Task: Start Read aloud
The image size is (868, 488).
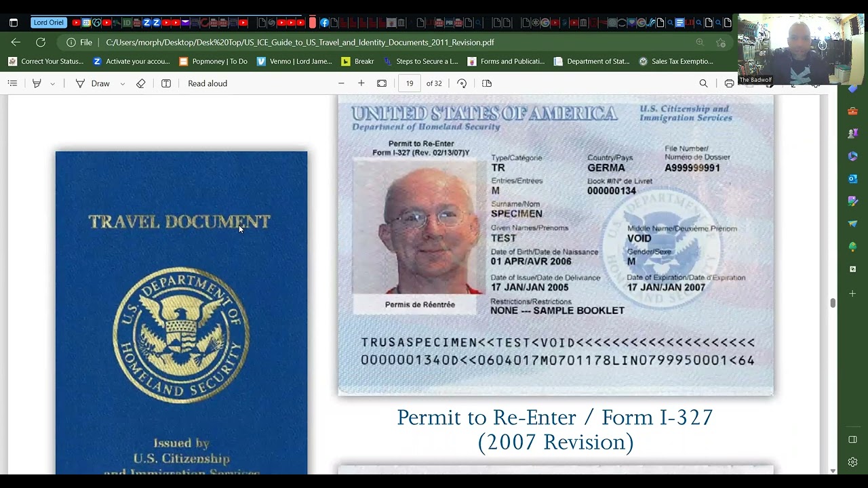Action: (x=208, y=83)
